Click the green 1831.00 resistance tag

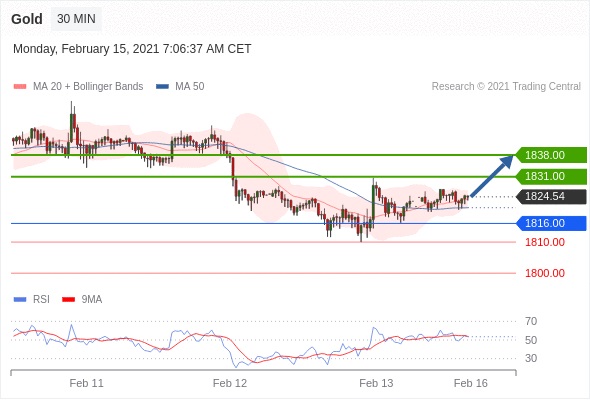(x=551, y=176)
